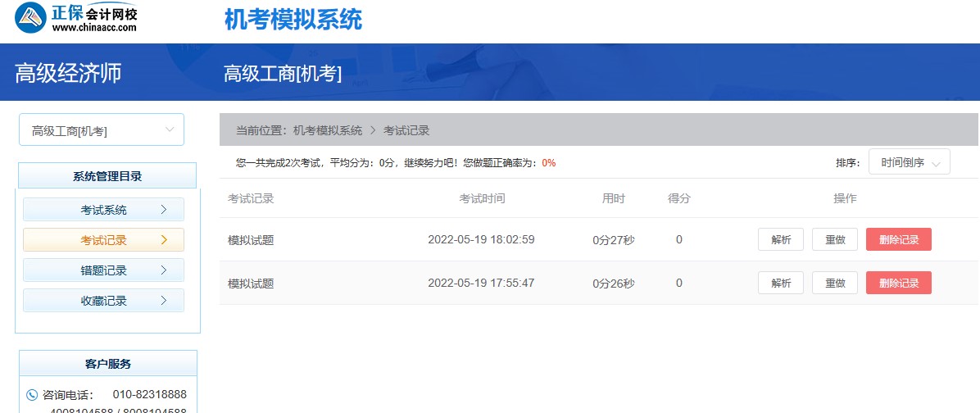The height and width of the screenshot is (413, 980).
Task: Click 解析 for the 18:02:59 exam
Action: [x=780, y=239]
